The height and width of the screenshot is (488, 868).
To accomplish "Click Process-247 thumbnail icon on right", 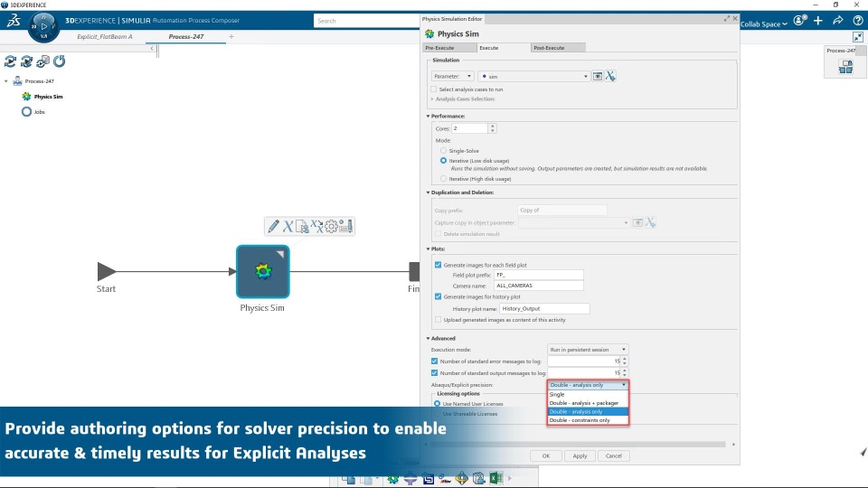I will (845, 67).
